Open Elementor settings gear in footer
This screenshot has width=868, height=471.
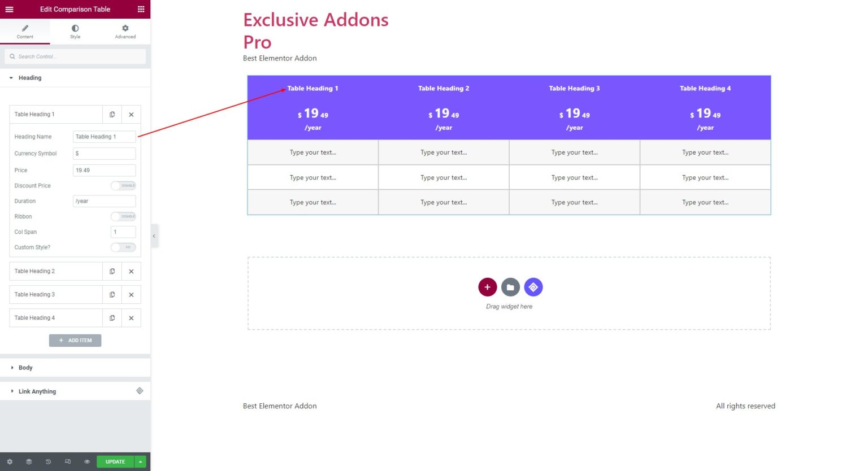(9, 461)
